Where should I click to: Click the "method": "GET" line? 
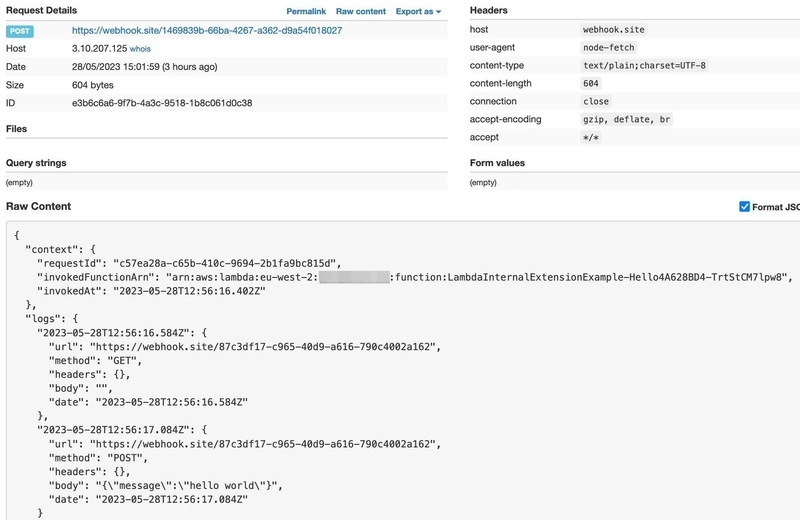click(x=95, y=361)
